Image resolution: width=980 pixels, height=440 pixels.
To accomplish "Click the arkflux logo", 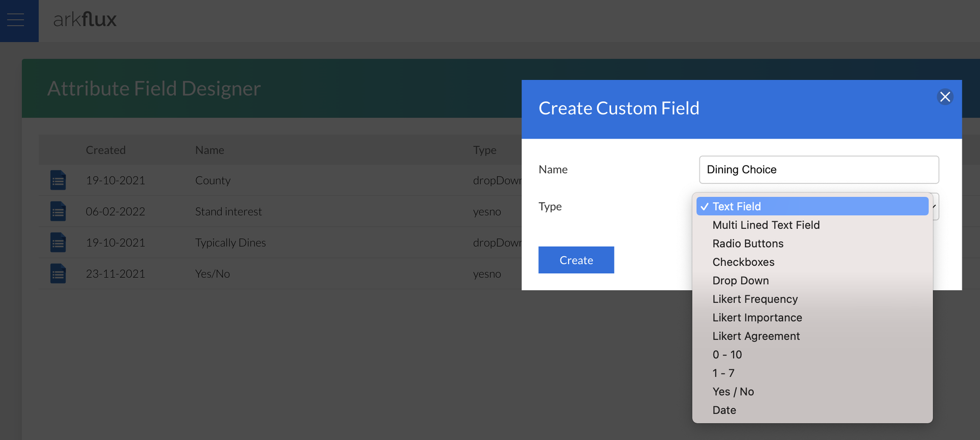I will pos(85,20).
